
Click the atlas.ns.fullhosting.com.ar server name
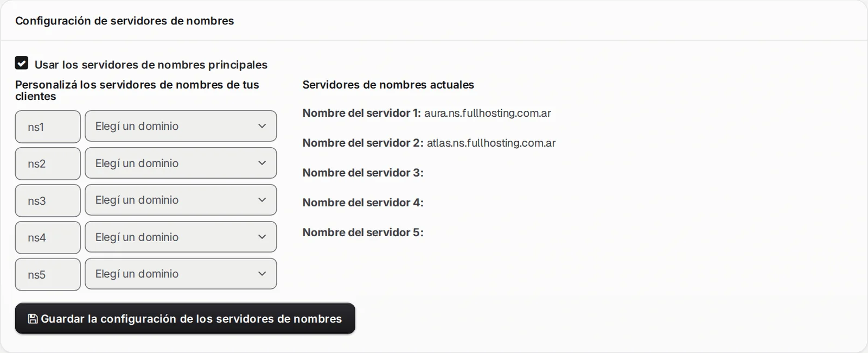point(491,143)
